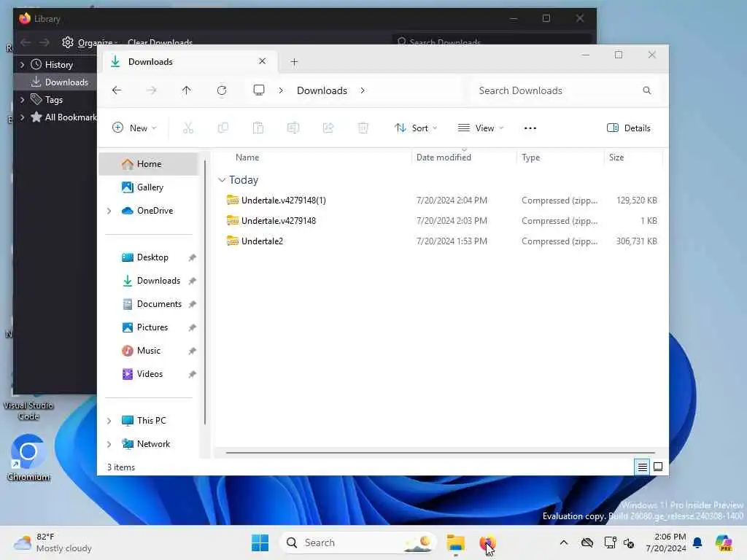Sort by Name column header

click(247, 157)
